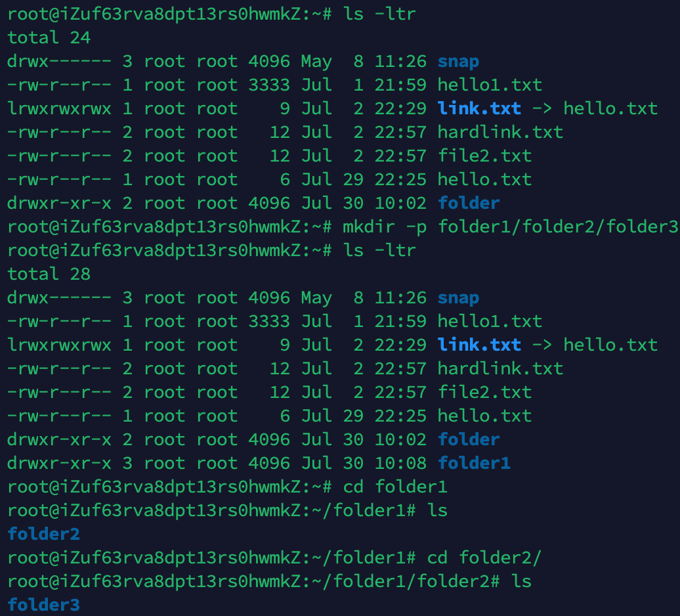The height and width of the screenshot is (616, 680).
Task: Click 'file2.txt' in the first listing
Action: [485, 156]
